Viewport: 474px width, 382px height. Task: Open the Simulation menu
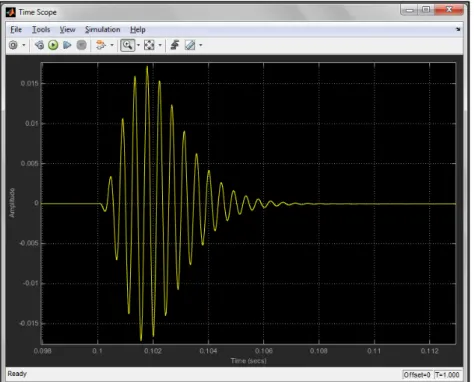(x=102, y=30)
